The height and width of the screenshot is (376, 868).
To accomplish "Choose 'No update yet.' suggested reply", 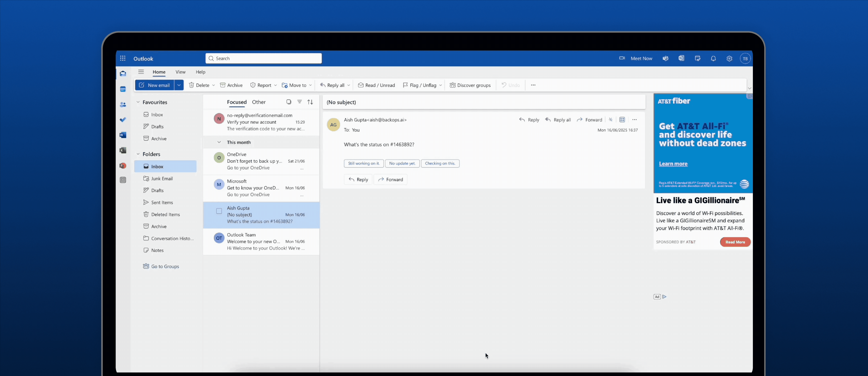I will [402, 163].
